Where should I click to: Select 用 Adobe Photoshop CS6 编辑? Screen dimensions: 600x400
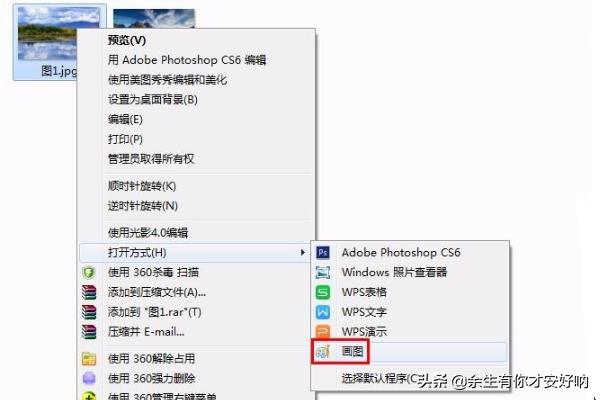(x=187, y=60)
